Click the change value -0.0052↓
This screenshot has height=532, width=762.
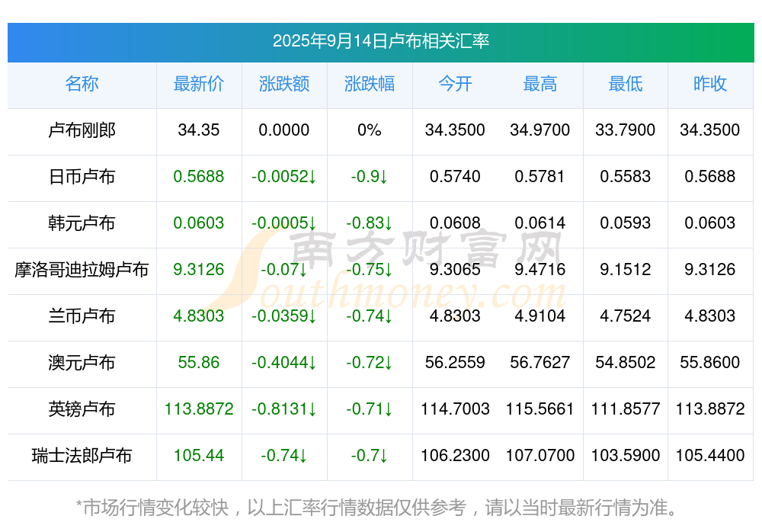[x=283, y=177]
